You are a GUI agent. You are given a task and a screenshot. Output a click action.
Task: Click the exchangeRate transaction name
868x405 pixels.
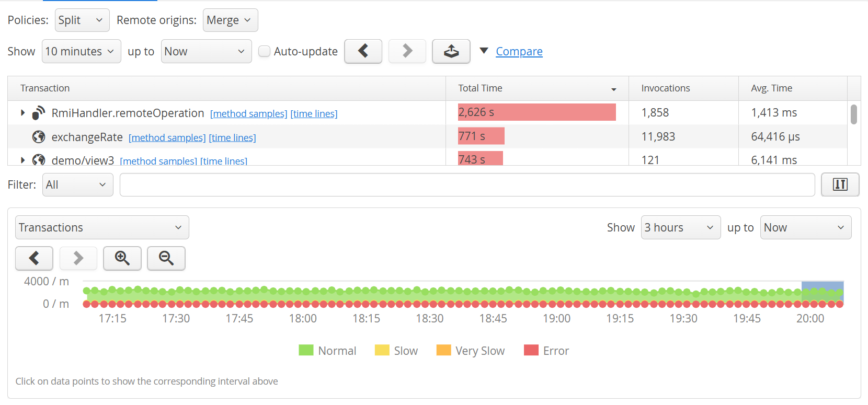pos(87,137)
